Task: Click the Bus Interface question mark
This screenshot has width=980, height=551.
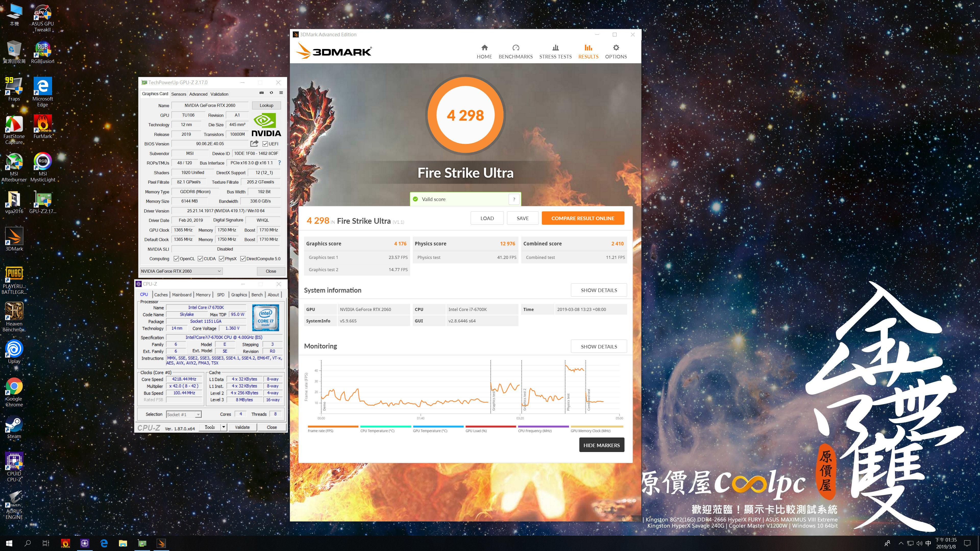Action: click(x=279, y=163)
